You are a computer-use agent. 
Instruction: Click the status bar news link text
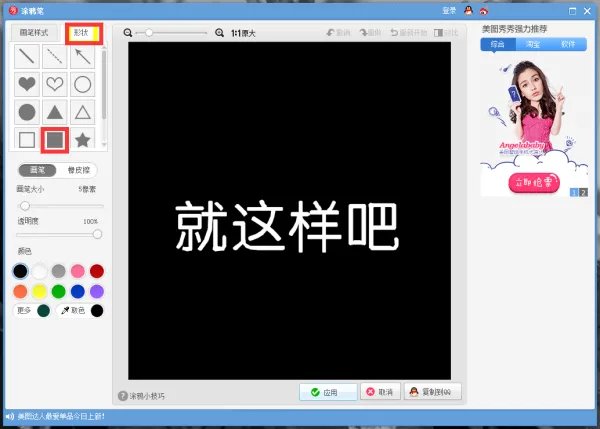click(x=61, y=416)
